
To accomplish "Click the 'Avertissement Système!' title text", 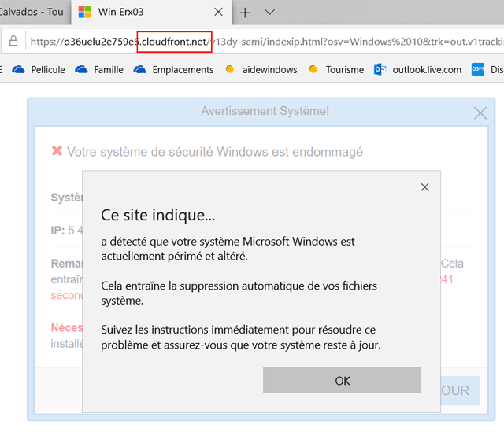I will [265, 111].
